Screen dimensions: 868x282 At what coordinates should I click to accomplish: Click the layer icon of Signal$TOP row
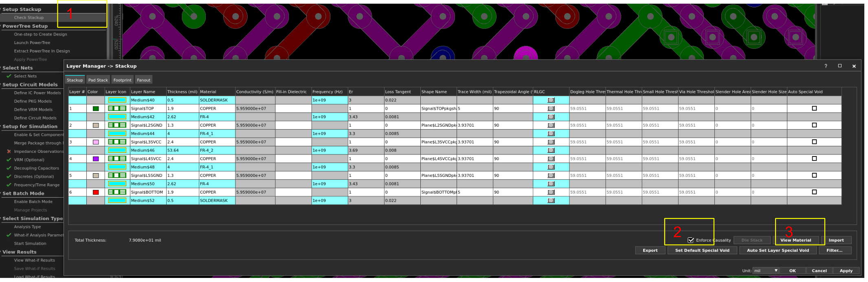[117, 108]
